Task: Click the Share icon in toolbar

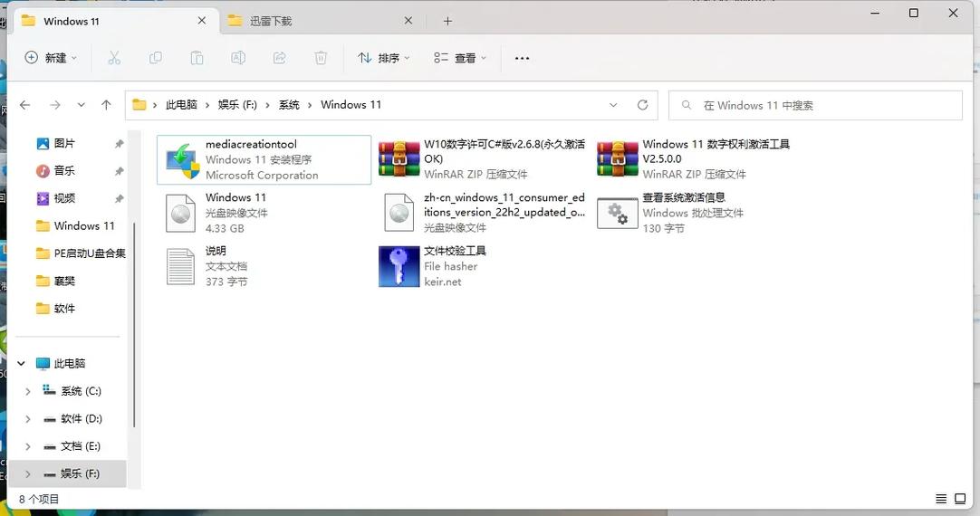Action: pos(279,58)
